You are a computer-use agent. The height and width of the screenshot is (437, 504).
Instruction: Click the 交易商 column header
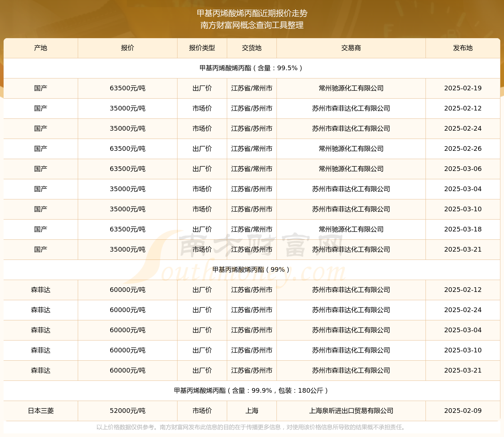[x=351, y=48]
